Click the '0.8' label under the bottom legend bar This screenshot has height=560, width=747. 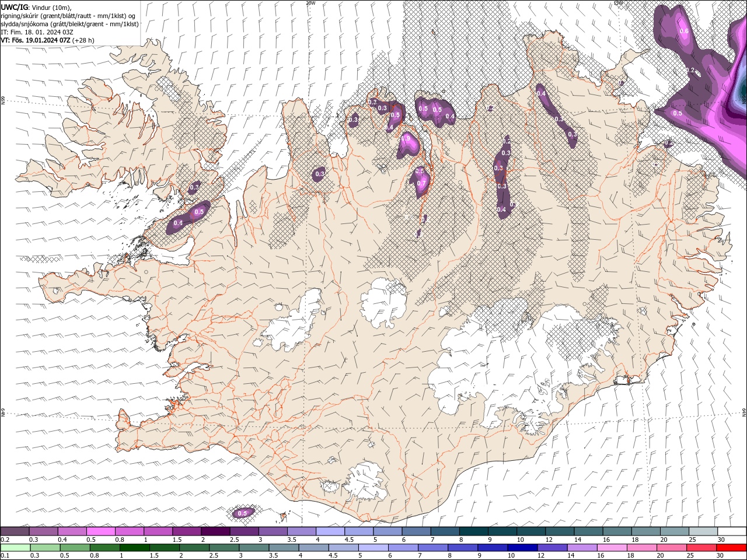(x=94, y=556)
